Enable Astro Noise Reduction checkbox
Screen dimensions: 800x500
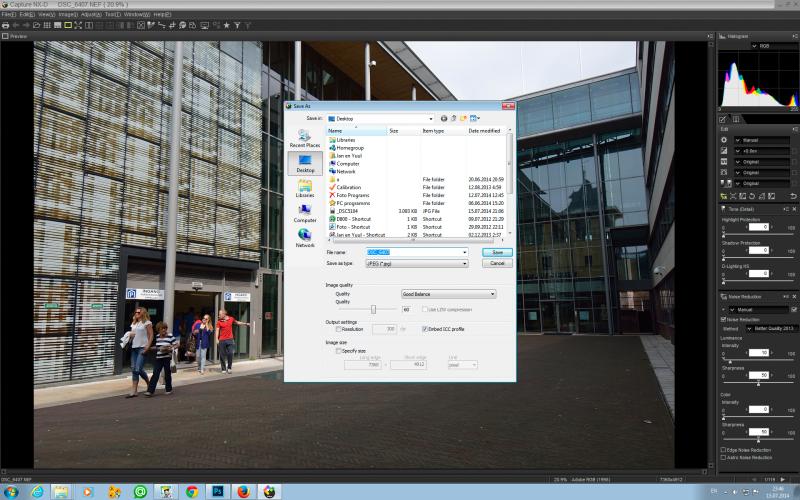point(723,458)
